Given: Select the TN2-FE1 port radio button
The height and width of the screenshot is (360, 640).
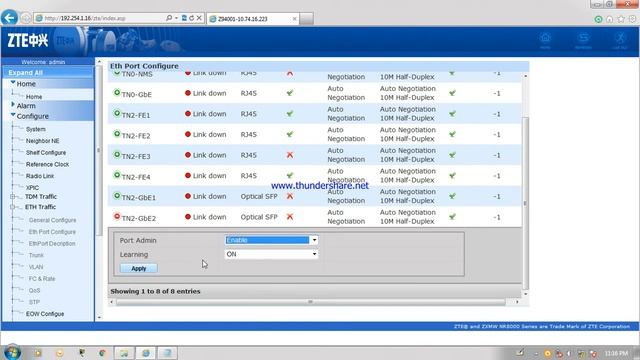Looking at the screenshot, I should click(x=117, y=113).
